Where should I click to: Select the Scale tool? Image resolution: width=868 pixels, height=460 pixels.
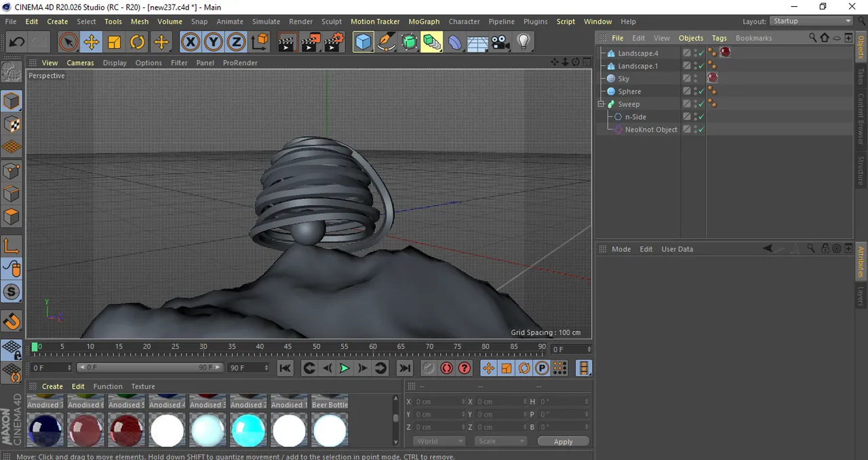[114, 43]
